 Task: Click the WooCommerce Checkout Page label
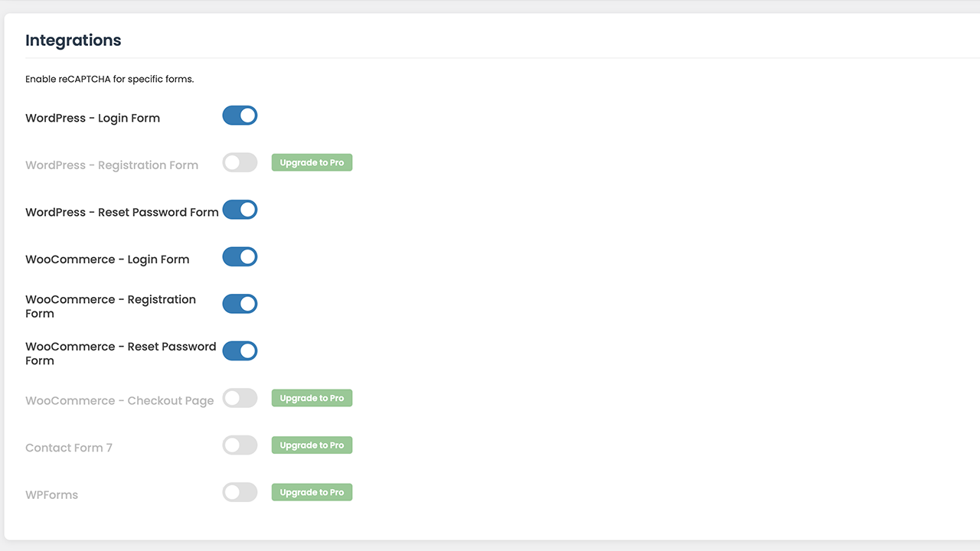(x=119, y=400)
